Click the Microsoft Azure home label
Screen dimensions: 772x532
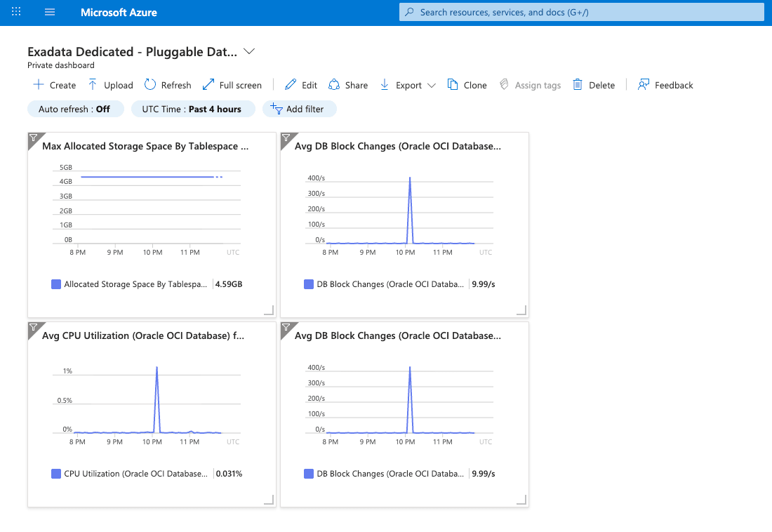coord(119,12)
